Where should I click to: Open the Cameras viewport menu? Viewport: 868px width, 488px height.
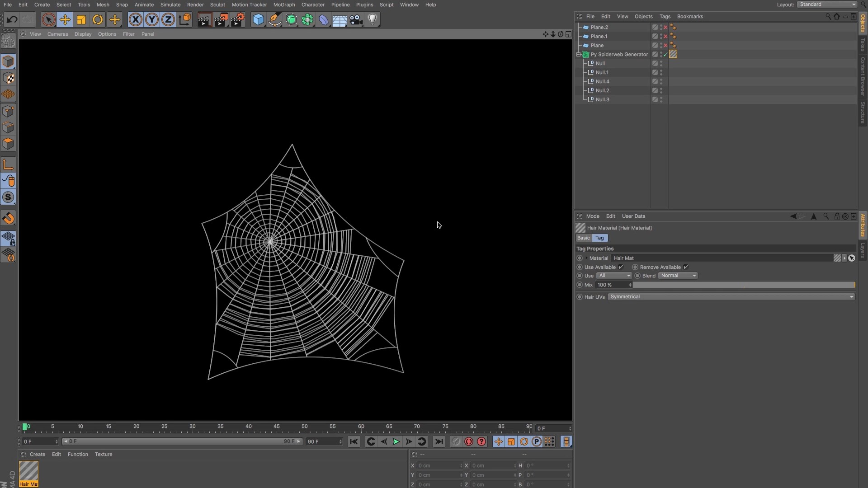[57, 34]
